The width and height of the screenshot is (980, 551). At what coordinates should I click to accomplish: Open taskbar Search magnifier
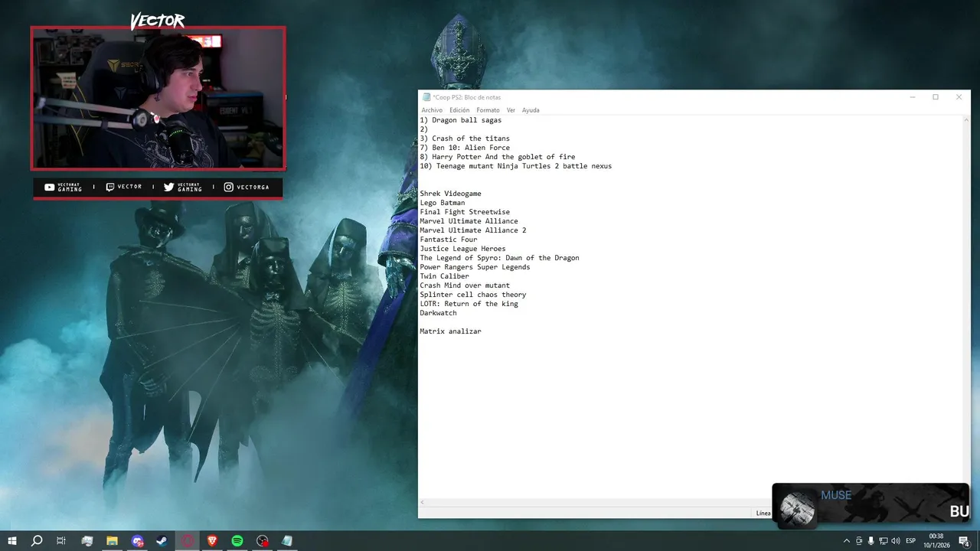pos(37,541)
